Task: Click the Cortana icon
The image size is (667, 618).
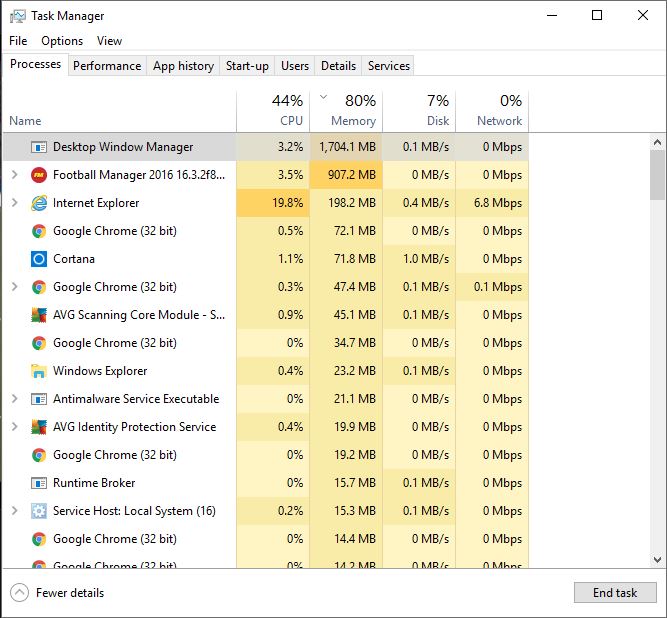Action: [39, 259]
